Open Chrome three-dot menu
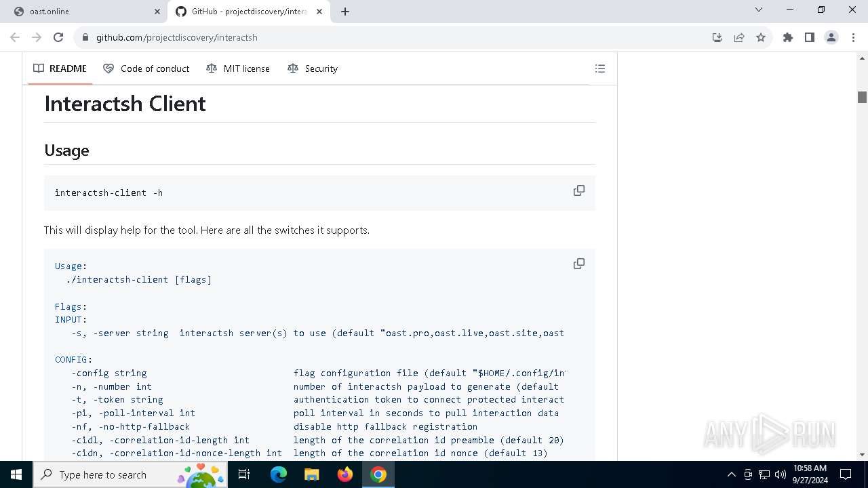This screenshot has height=488, width=868. click(x=853, y=37)
